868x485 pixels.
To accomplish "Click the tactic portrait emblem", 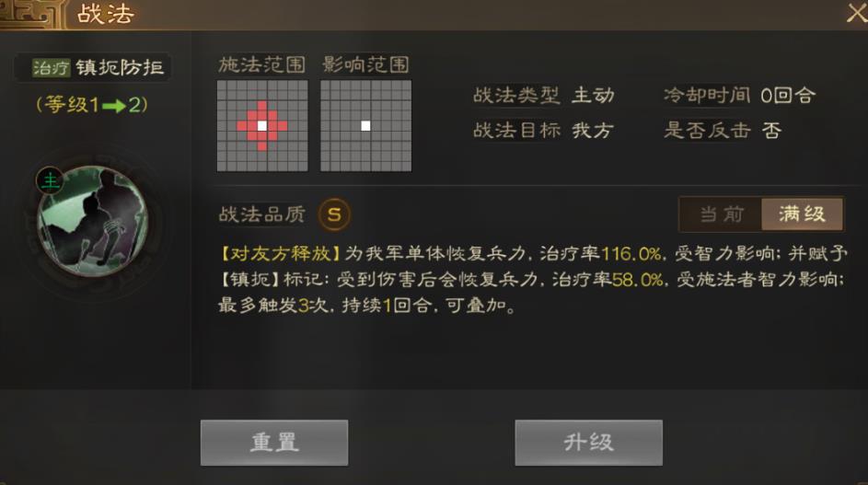I will (x=92, y=221).
